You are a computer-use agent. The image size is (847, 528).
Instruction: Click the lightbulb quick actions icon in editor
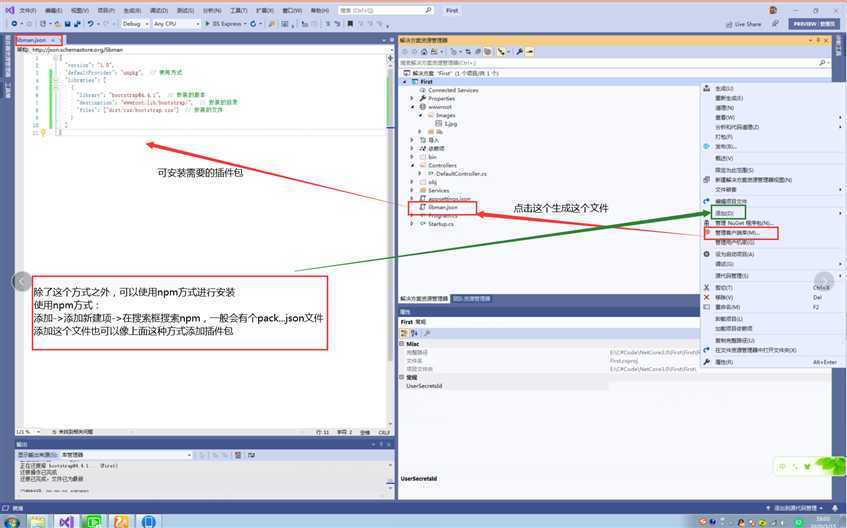tap(43, 132)
